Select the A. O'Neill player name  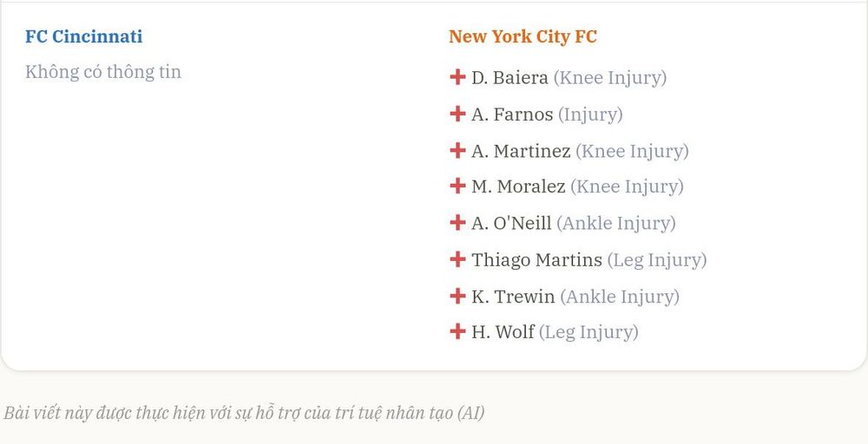[x=511, y=224]
